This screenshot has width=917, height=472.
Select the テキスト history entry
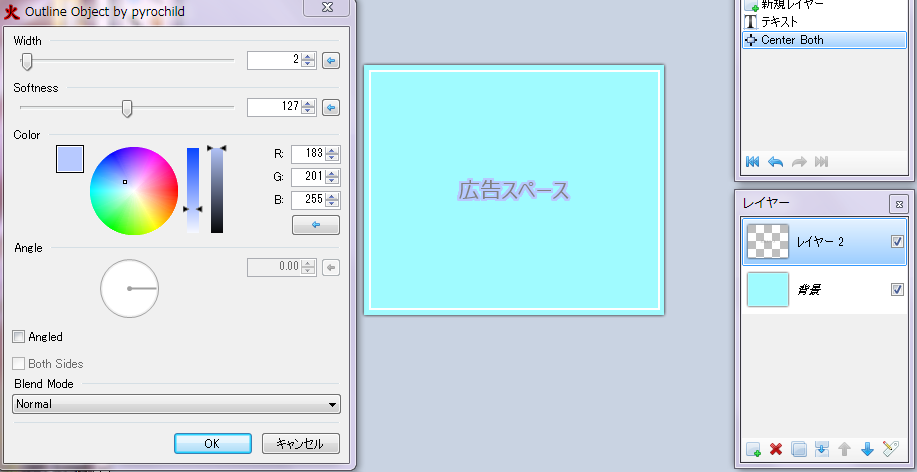click(x=825, y=22)
